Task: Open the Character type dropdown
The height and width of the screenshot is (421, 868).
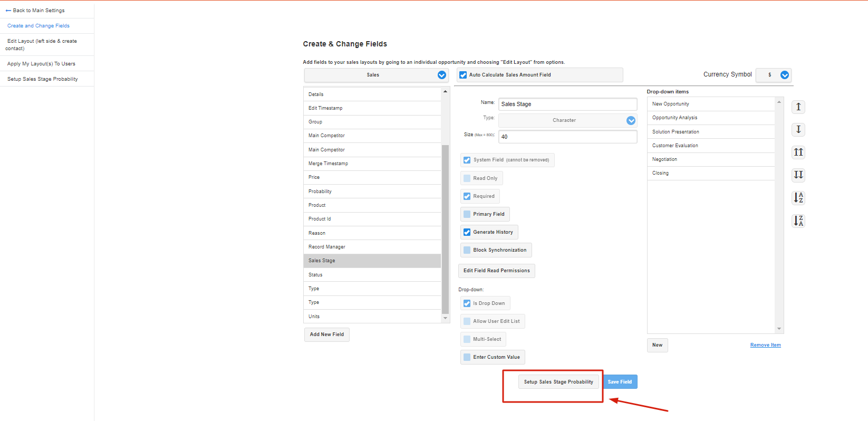Action: tap(631, 120)
